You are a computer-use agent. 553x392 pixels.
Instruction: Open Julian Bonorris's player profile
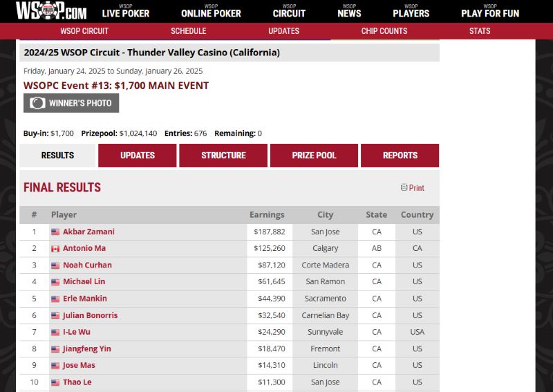click(90, 315)
